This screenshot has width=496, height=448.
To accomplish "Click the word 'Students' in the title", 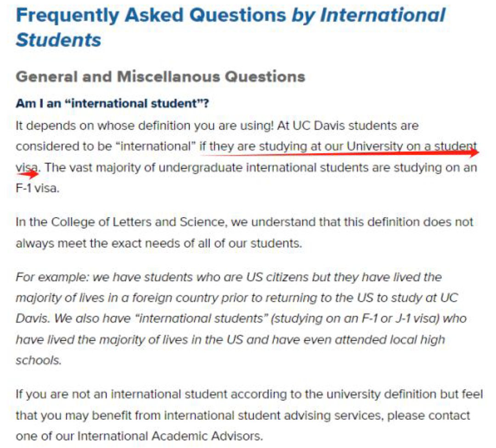I will tap(58, 40).
